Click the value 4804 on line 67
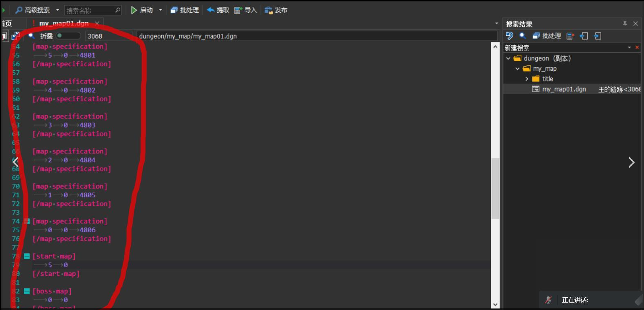Screen dimensions: 644x310 87,160
